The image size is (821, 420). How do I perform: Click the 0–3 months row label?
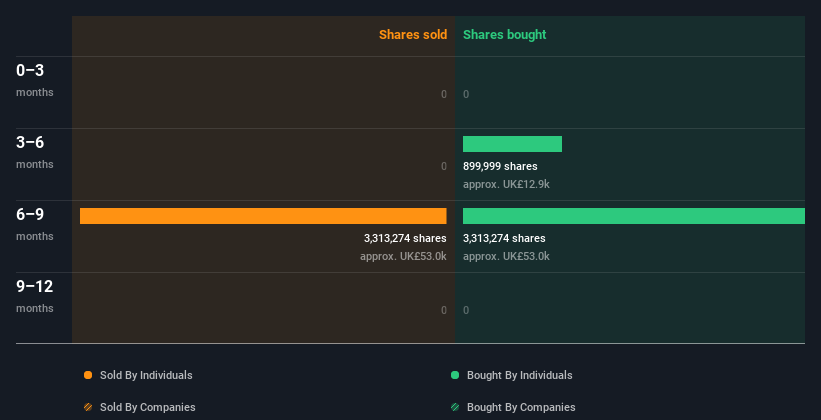(35, 80)
